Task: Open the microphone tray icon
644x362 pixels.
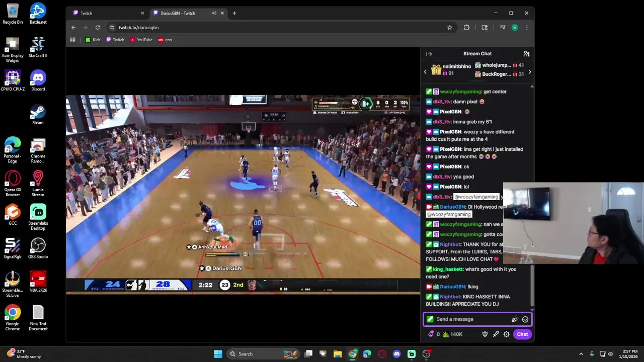Action: click(x=592, y=354)
